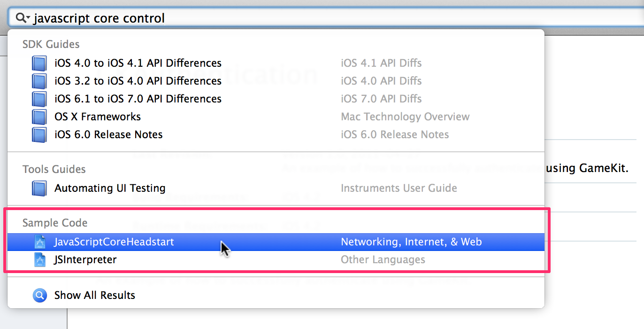Image resolution: width=644 pixels, height=329 pixels.
Task: Open the iOS 4.0 to iOS 4.1 API Differences guide
Action: point(276,63)
